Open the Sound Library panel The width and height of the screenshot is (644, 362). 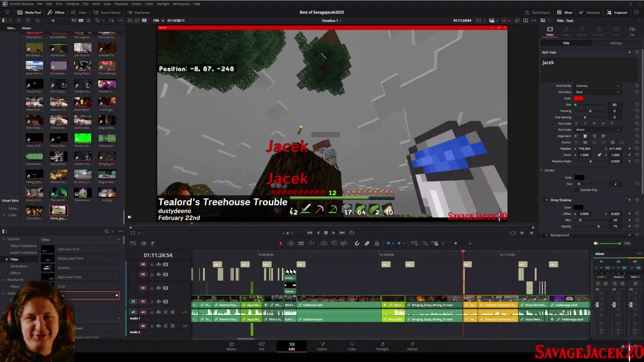(107, 12)
